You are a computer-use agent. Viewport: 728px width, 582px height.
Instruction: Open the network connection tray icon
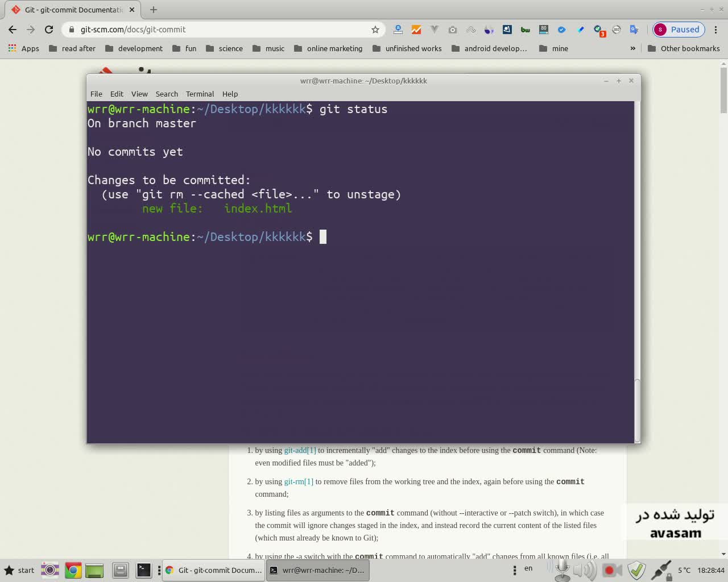point(661,569)
